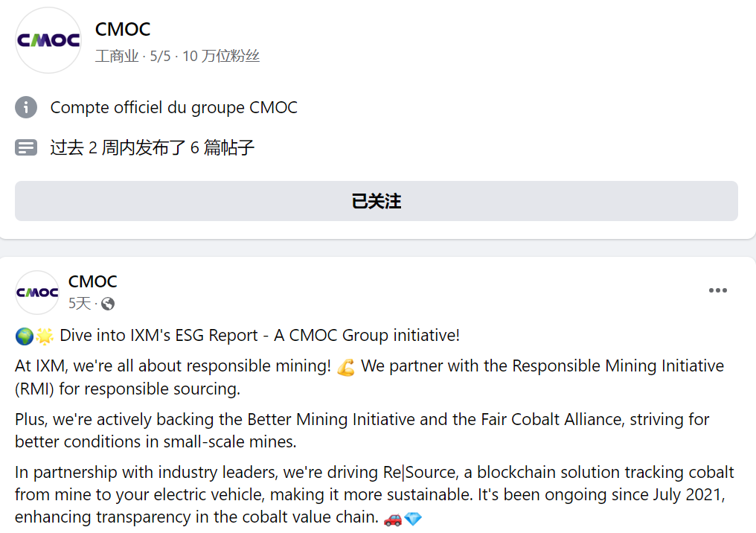
Task: View the 10 万位粉丝 followers count
Action: click(x=221, y=56)
